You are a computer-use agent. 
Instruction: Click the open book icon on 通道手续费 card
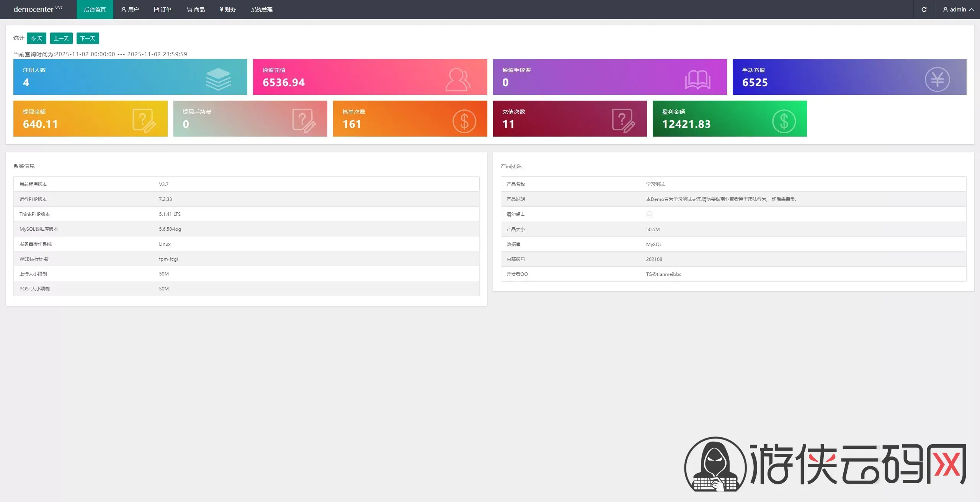coord(697,80)
